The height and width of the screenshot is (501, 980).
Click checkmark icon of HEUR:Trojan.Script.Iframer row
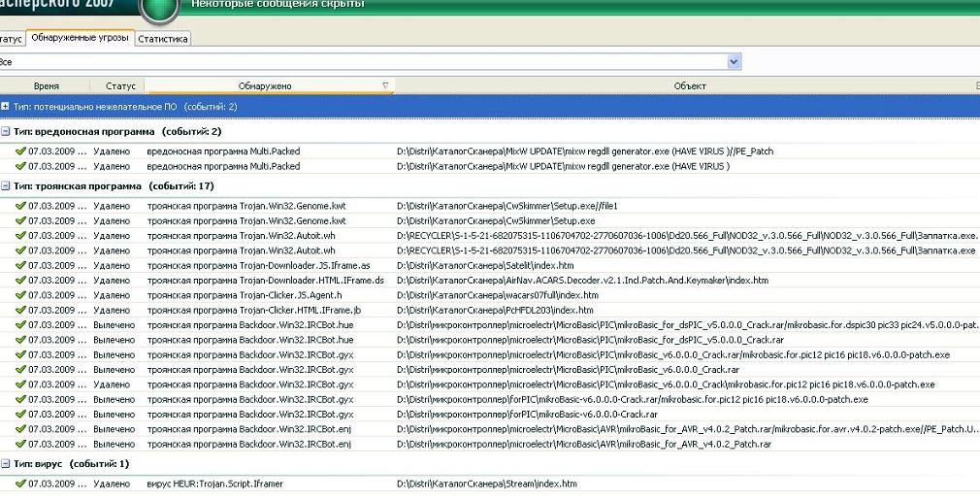20,484
